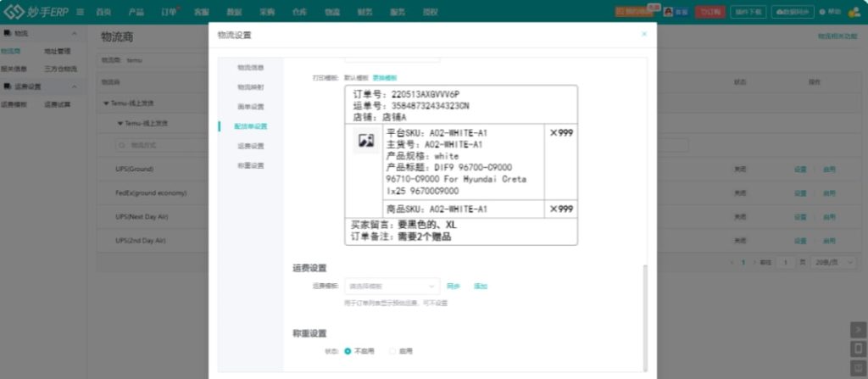Image resolution: width=868 pixels, height=379 pixels.
Task: Open 报关信息 in the left sidebar
Action: click(14, 70)
